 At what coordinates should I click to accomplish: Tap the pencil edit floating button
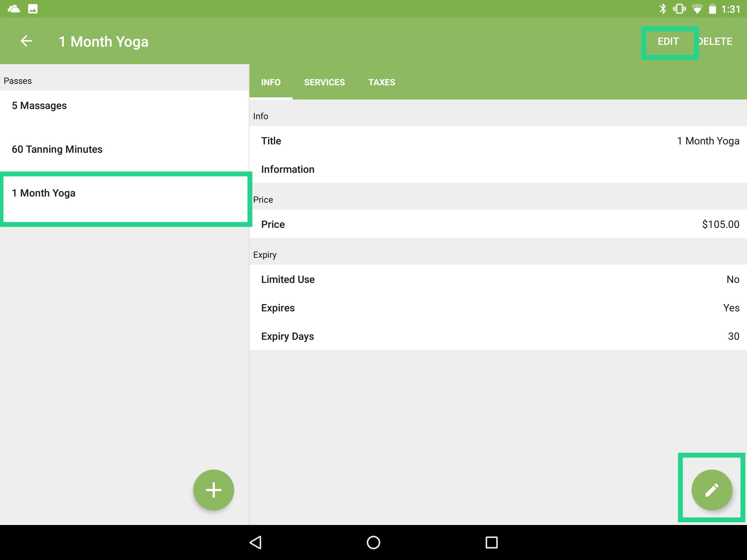pyautogui.click(x=711, y=490)
